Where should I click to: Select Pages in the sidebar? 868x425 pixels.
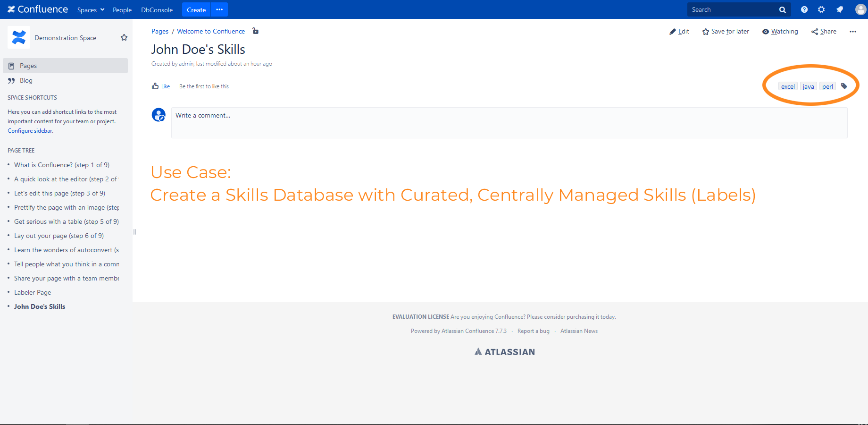pyautogui.click(x=65, y=66)
